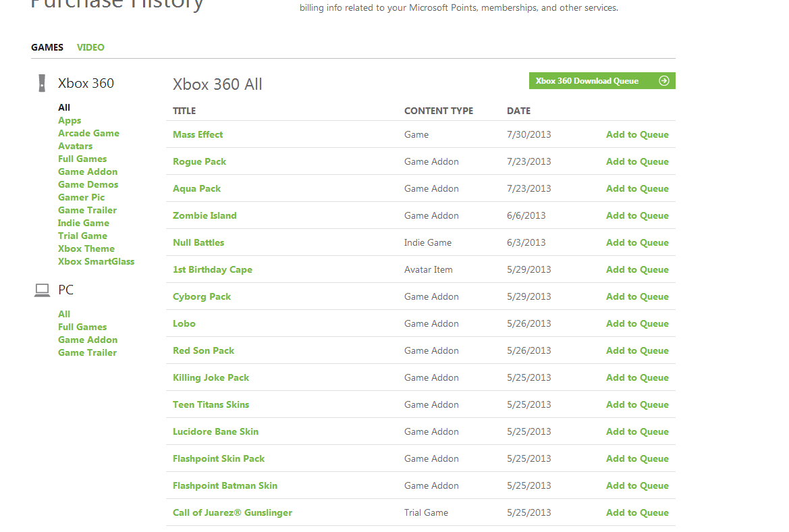The image size is (789, 532).
Task: Show Game Demos purchases
Action: point(88,185)
